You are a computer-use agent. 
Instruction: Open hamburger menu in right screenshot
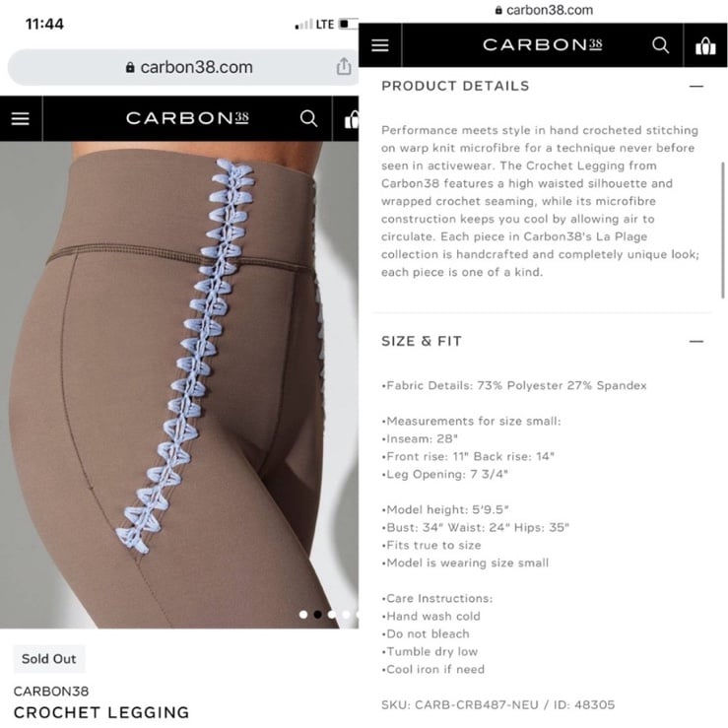pyautogui.click(x=380, y=45)
